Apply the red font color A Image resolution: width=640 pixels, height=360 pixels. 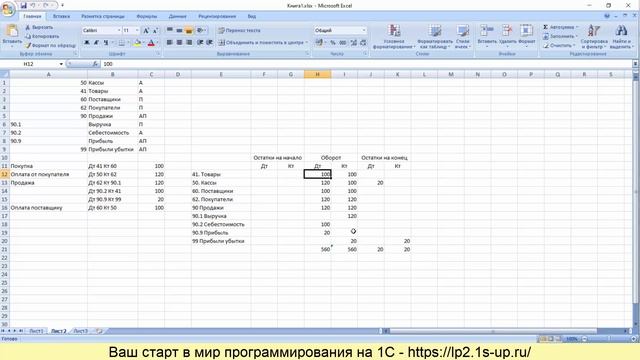click(151, 42)
